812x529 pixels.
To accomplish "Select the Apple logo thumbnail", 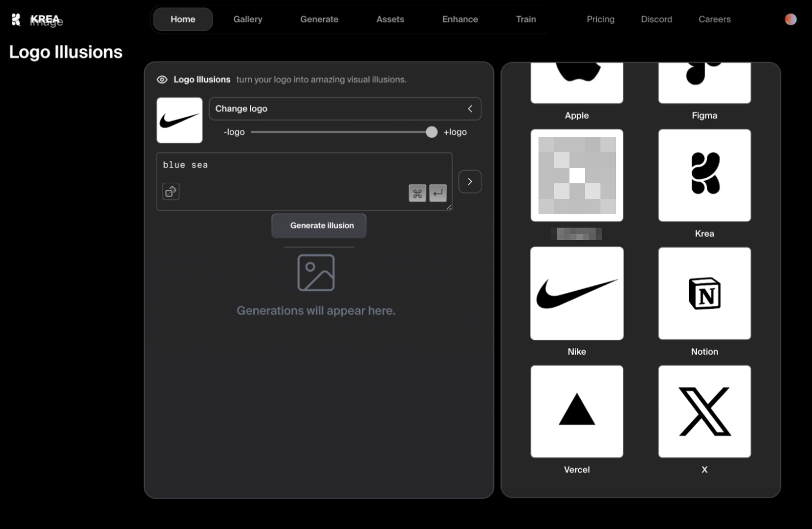I will point(577,83).
